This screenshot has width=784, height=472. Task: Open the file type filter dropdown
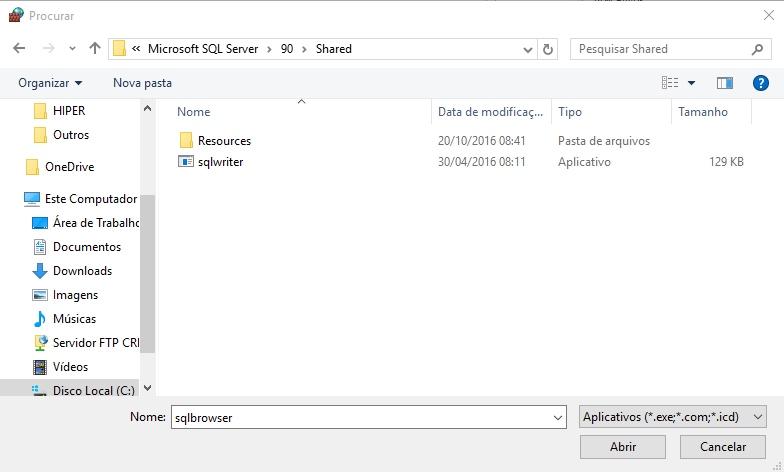(x=673, y=416)
